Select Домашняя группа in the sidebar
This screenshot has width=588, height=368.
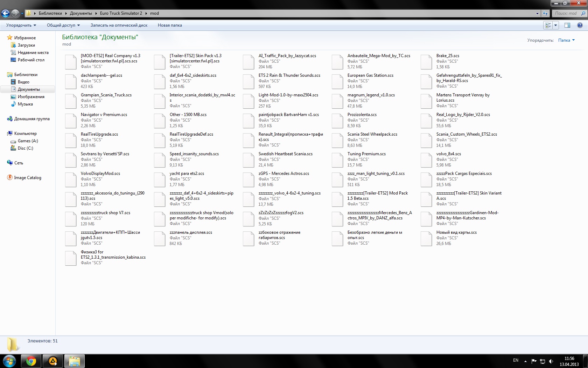[32, 119]
